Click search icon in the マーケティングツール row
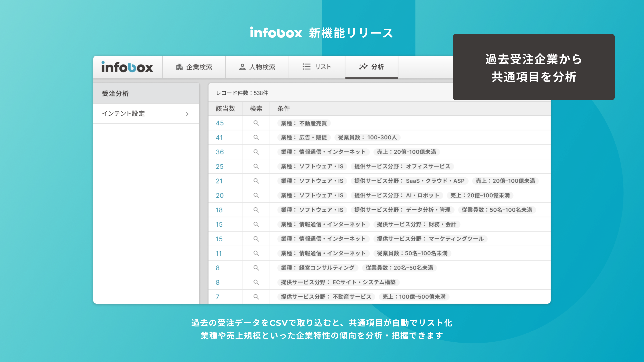 point(256,239)
